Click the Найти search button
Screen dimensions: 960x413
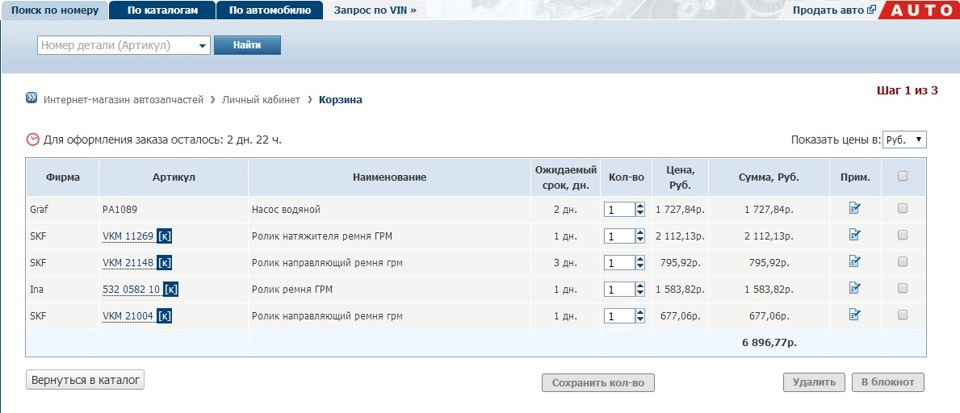(247, 45)
